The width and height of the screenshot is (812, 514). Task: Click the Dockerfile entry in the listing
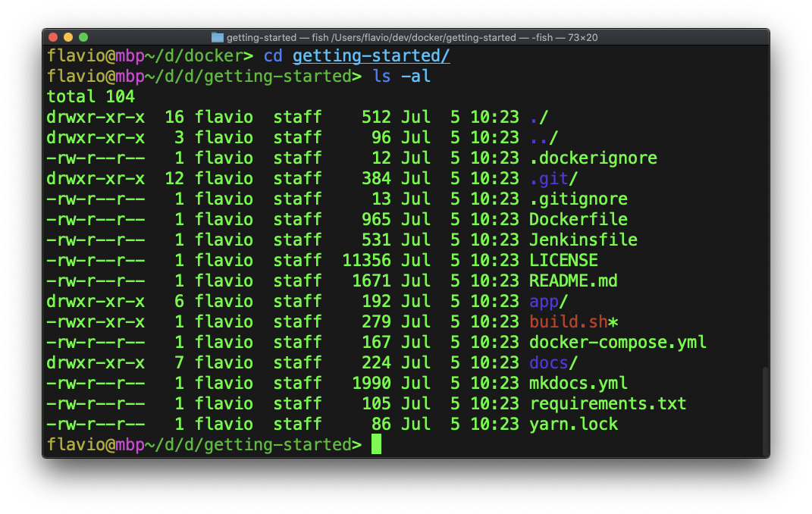point(578,220)
